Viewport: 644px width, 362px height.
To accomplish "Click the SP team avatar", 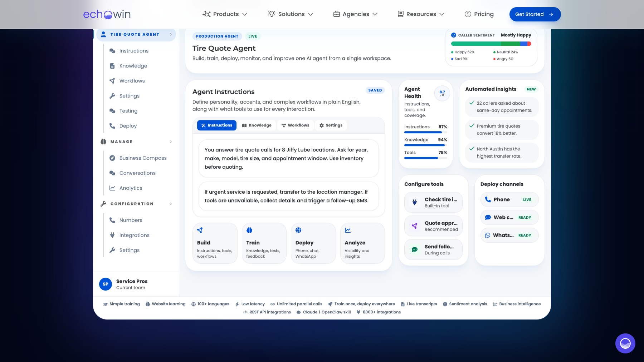I will (x=106, y=284).
